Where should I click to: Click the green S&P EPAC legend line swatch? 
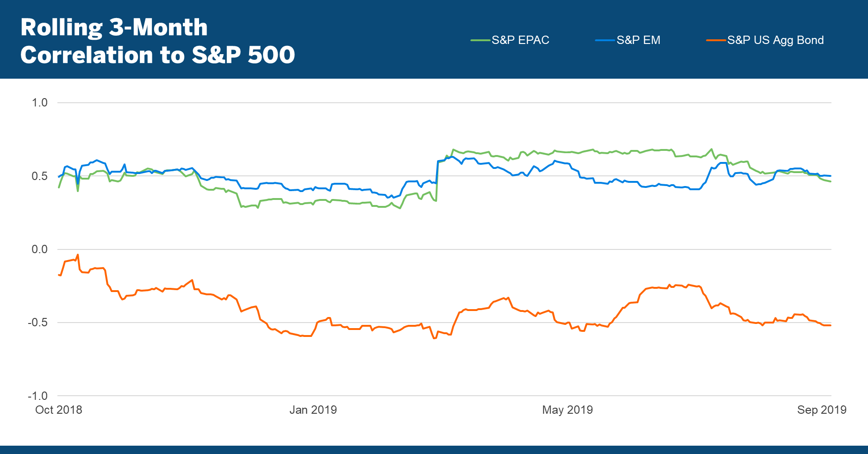(481, 41)
